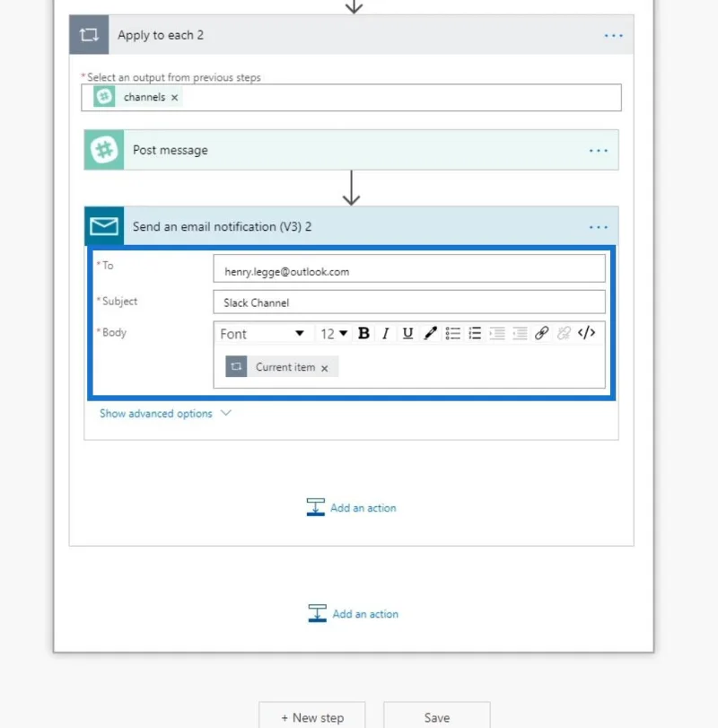Open Post message ellipsis menu
The image size is (718, 728).
click(x=599, y=151)
